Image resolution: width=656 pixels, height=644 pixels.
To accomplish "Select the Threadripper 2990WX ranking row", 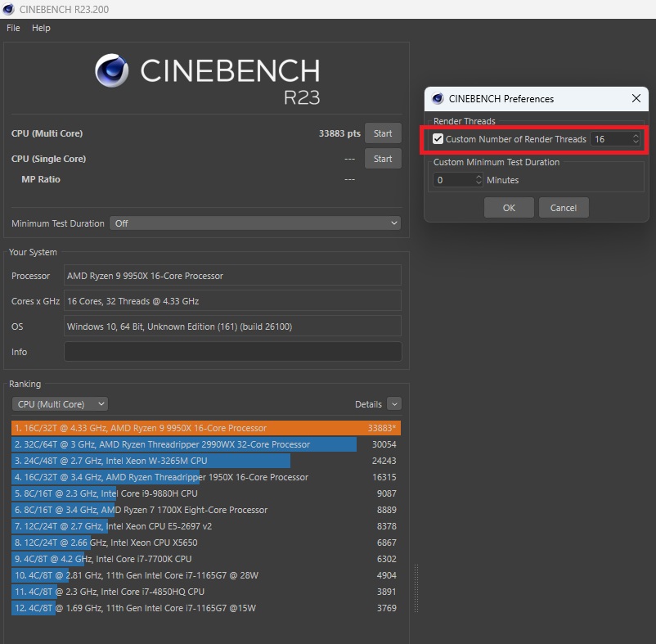I will tap(206, 444).
